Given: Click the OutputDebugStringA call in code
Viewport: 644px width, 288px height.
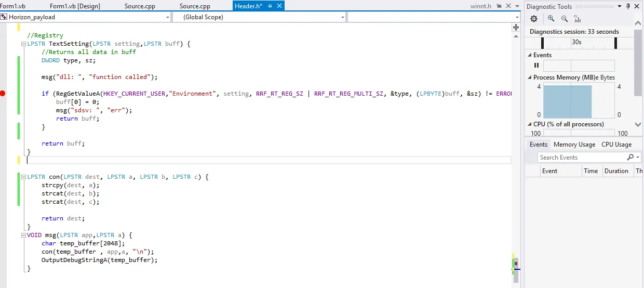Looking at the screenshot, I should (x=74, y=260).
